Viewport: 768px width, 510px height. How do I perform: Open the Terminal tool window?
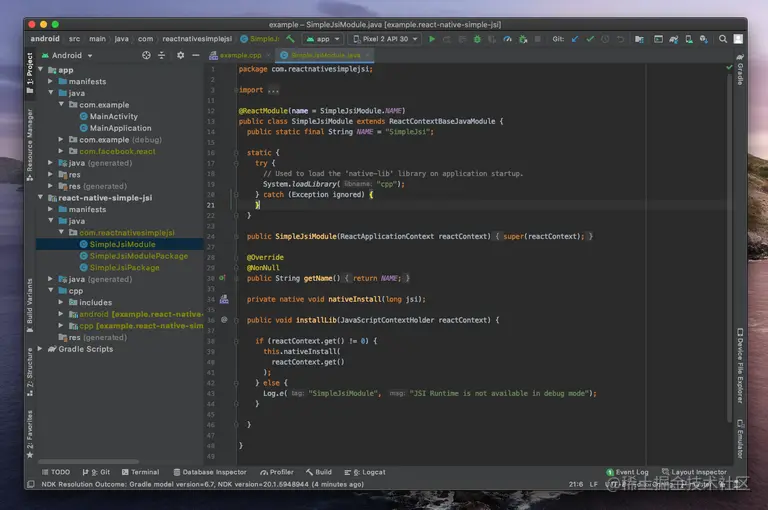(141, 472)
